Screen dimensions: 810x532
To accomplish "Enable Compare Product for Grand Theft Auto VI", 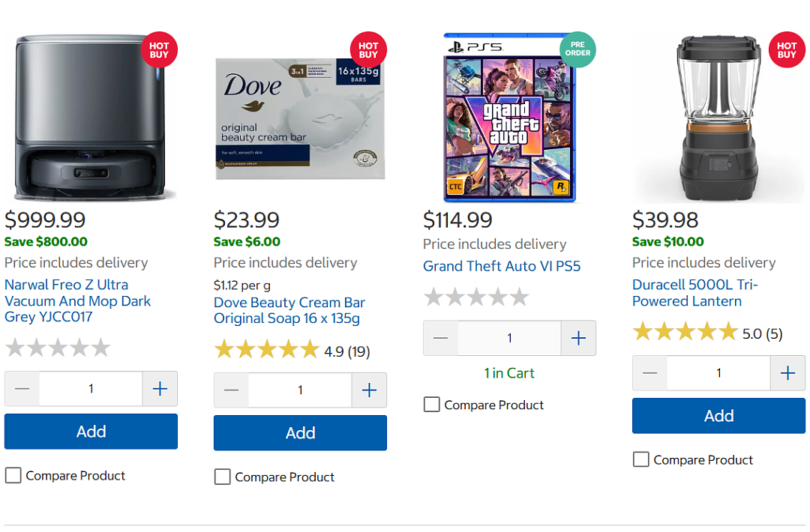I will click(432, 405).
